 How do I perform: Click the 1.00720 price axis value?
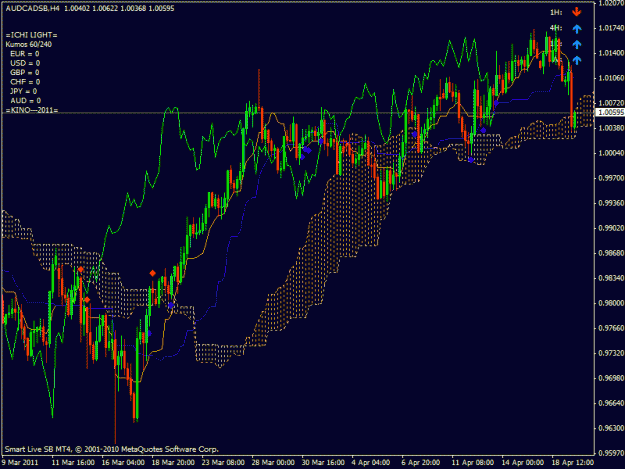pos(611,103)
